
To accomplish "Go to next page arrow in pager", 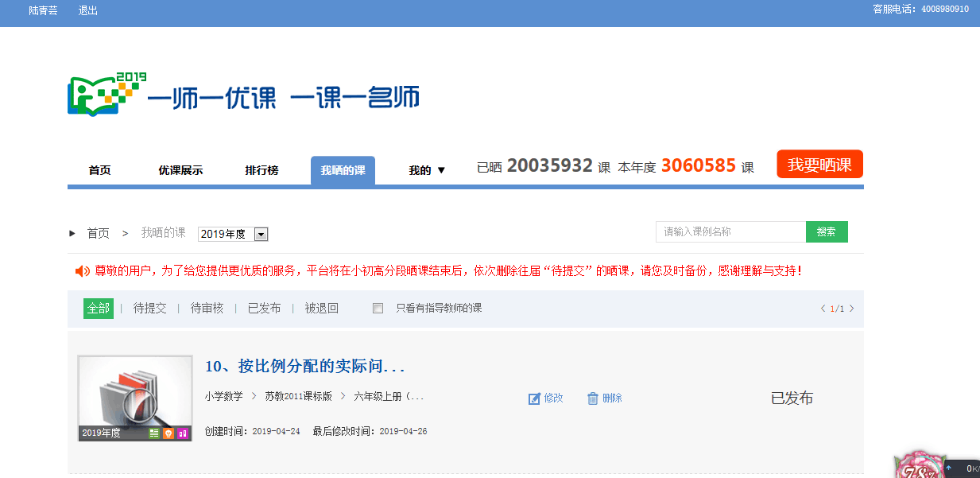I will 852,309.
